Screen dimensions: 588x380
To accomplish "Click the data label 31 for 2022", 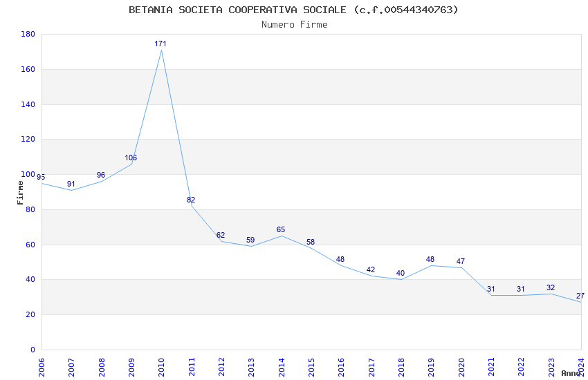I will pyautogui.click(x=520, y=289).
